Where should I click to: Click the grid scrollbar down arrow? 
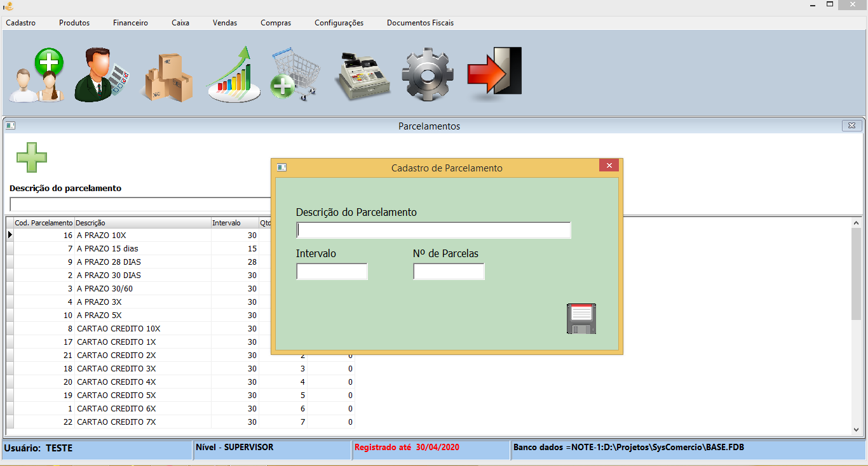click(x=855, y=429)
